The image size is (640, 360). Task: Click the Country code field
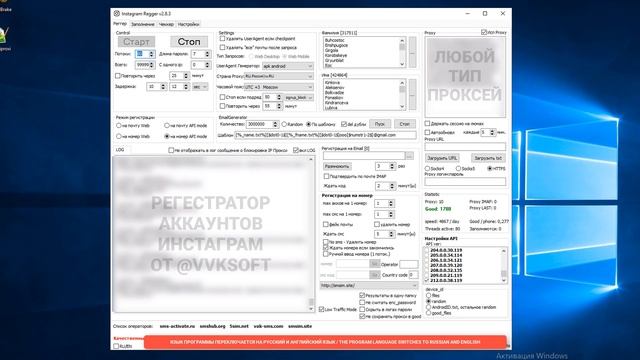pyautogui.click(x=413, y=275)
